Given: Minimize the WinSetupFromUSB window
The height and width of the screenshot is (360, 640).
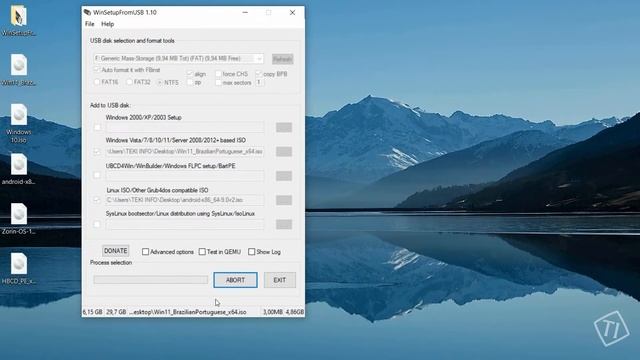Looking at the screenshot, I should tap(245, 13).
